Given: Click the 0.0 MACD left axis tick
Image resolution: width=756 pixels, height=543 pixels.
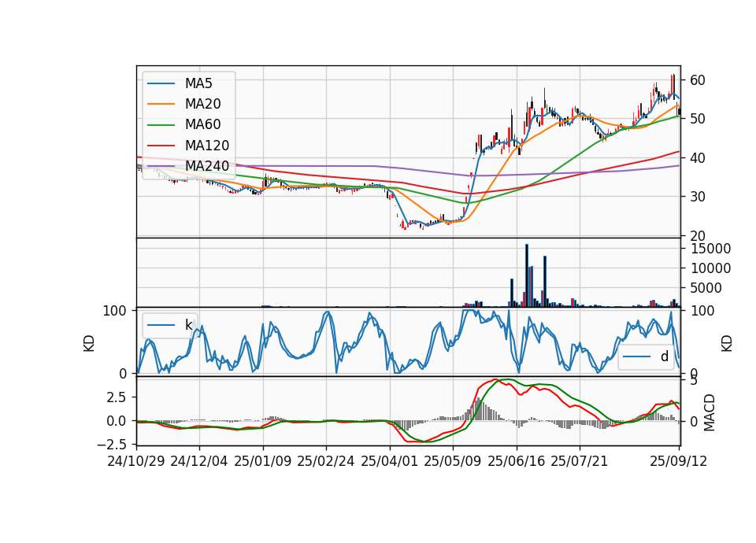Looking at the screenshot, I should coord(116,421).
